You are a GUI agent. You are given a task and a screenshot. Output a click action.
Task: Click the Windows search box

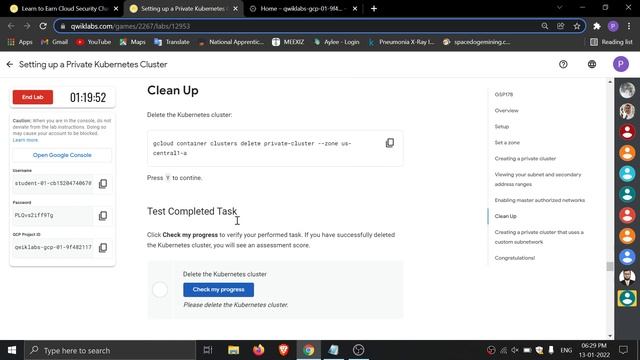coord(110,350)
